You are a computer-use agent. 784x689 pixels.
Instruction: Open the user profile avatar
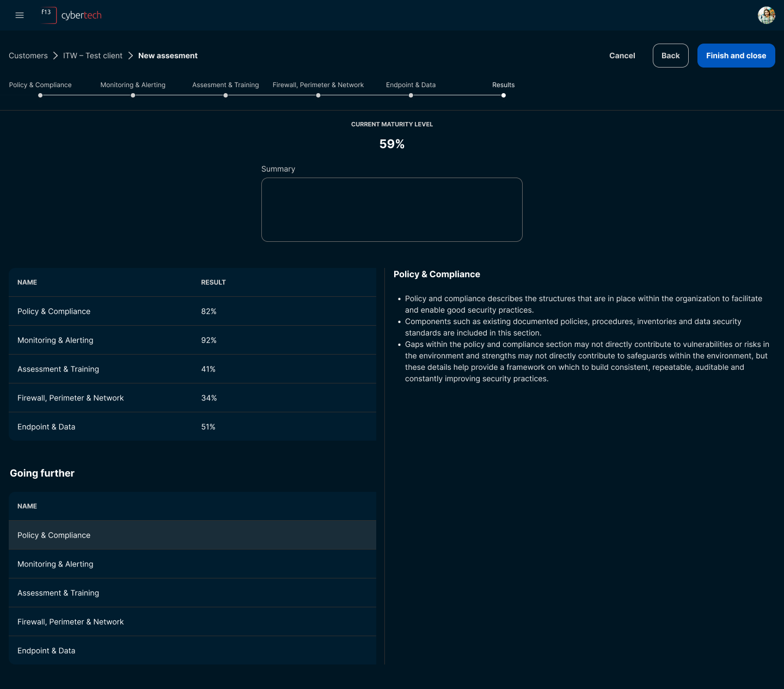pos(766,15)
